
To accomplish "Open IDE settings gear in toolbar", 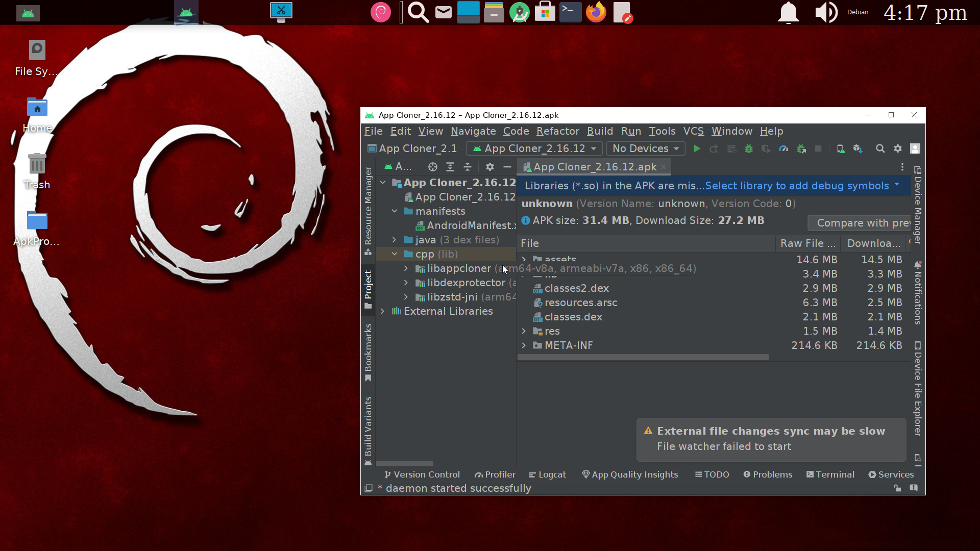I will (898, 148).
